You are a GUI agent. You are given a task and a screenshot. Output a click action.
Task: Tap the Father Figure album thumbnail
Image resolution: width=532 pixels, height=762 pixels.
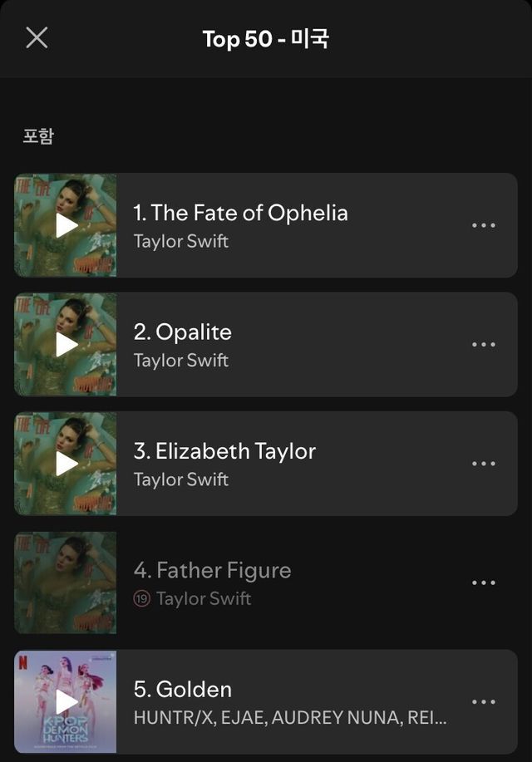pos(66,583)
